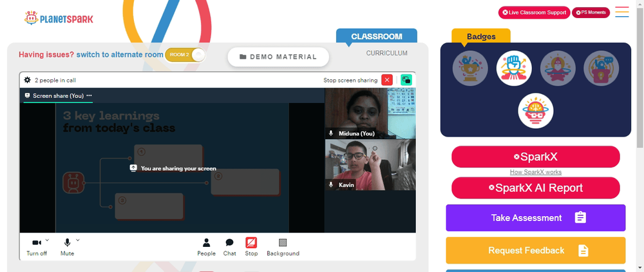Select the trophy badge
644x272 pixels.
click(470, 68)
